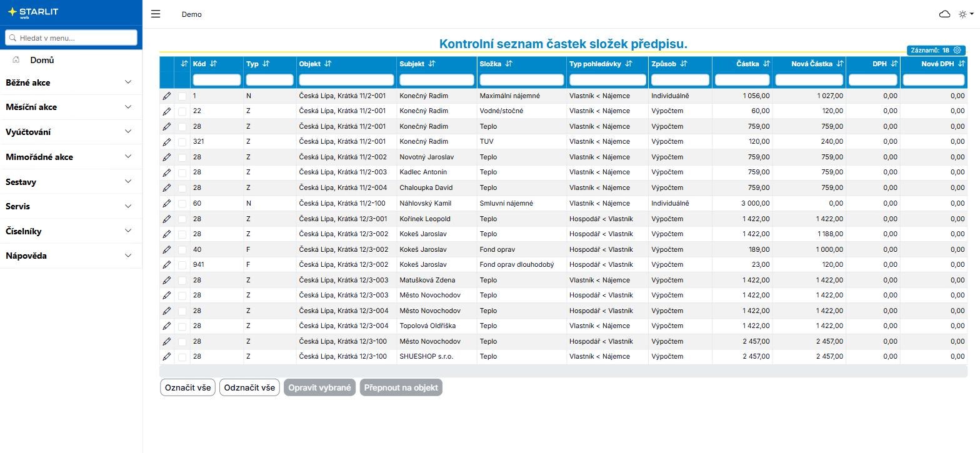Screen dimensions: 980x453
Task: Edit Smluvní nájemné row with pencil icon
Action: coord(166,204)
